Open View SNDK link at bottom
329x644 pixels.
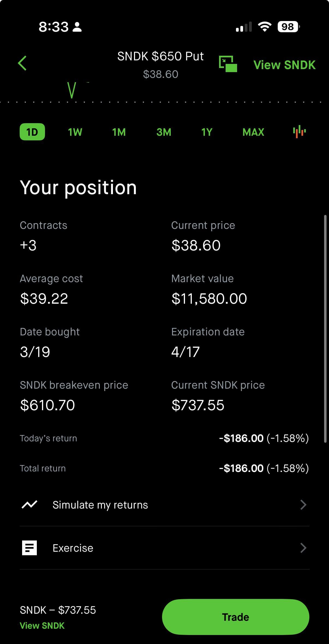[42, 626]
